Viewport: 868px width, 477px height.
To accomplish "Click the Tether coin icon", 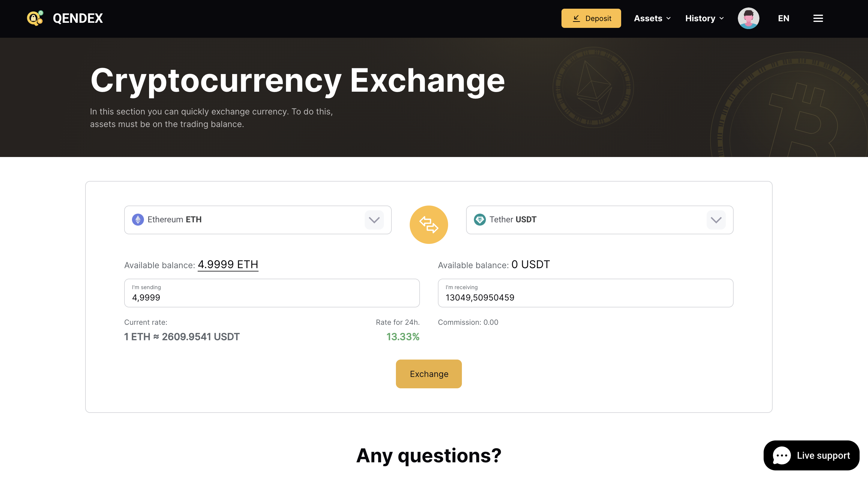I will [480, 220].
